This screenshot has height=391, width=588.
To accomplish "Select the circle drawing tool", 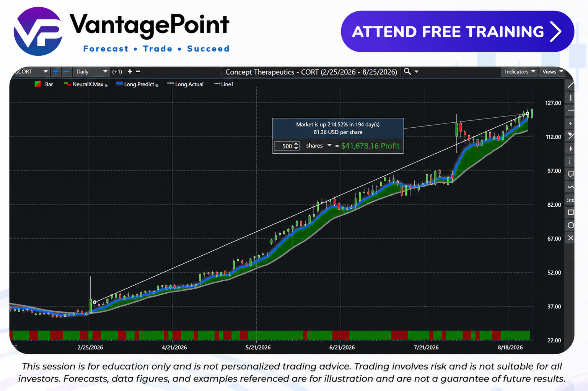I will click(x=570, y=225).
